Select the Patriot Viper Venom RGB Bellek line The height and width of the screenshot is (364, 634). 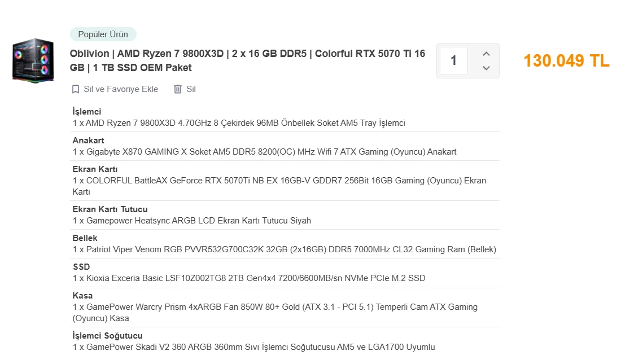[284, 249]
